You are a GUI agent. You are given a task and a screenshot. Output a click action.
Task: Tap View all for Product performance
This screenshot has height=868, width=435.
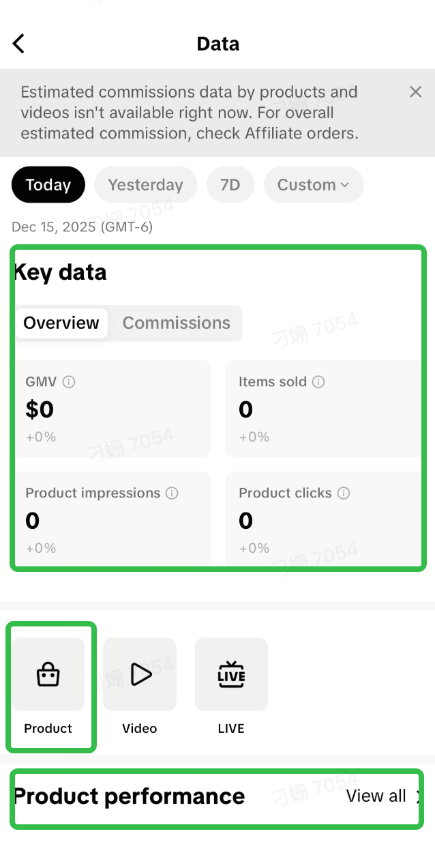376,796
